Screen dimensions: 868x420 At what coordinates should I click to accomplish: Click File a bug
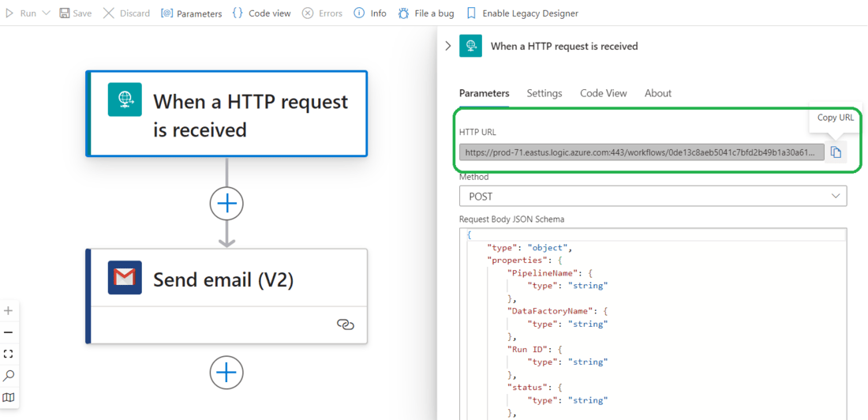pos(425,13)
